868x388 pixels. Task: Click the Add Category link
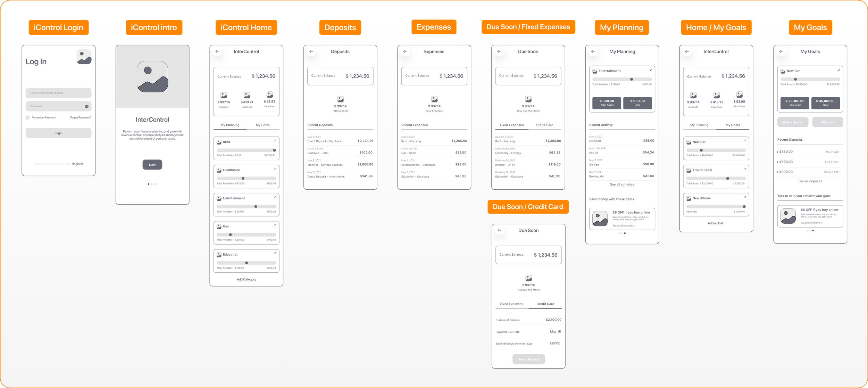tap(247, 279)
